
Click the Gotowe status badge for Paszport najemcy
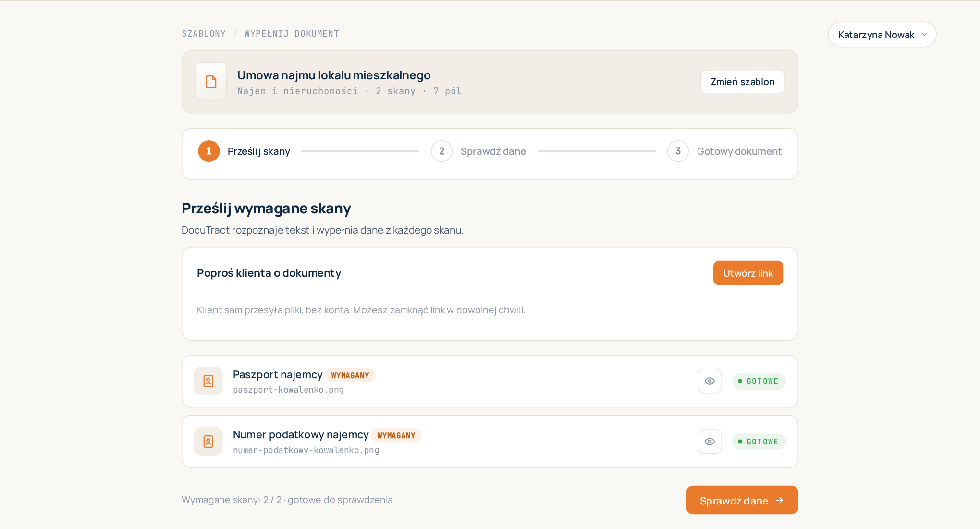point(759,381)
